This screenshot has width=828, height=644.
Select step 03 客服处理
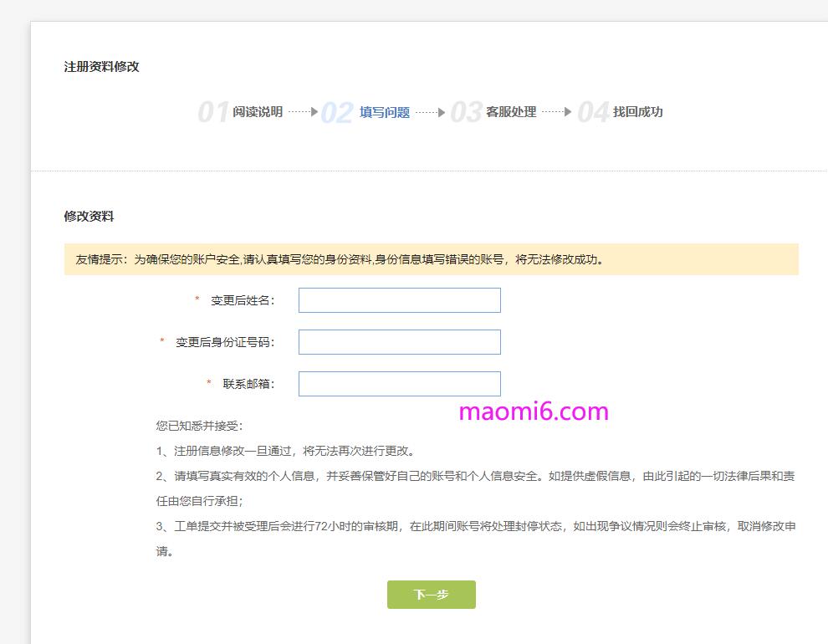[493, 112]
